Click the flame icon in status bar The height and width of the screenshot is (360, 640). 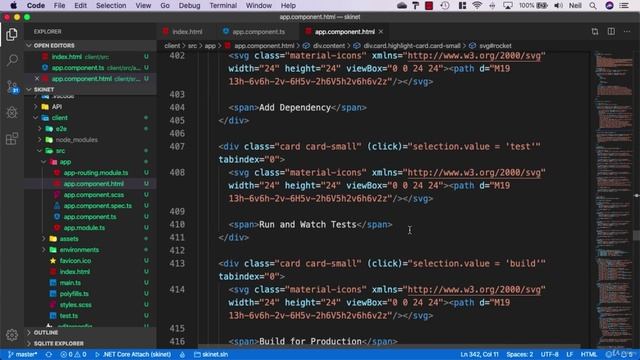coord(182,354)
